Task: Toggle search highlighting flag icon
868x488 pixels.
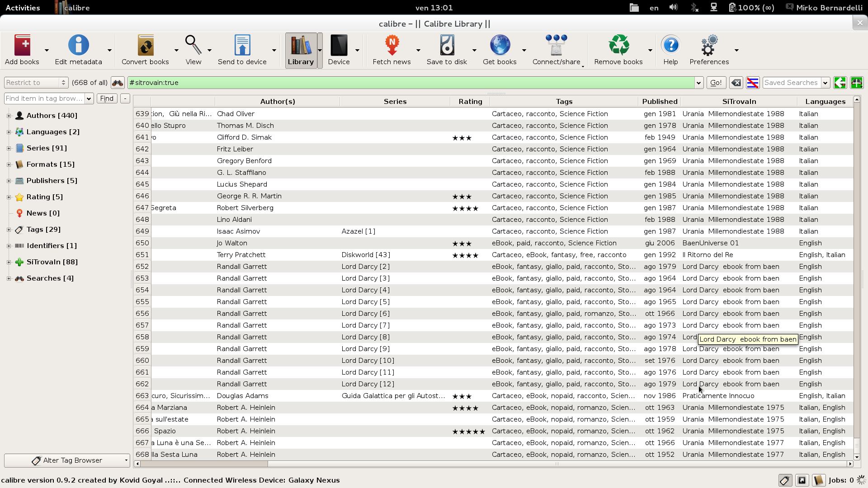Action: tap(753, 83)
